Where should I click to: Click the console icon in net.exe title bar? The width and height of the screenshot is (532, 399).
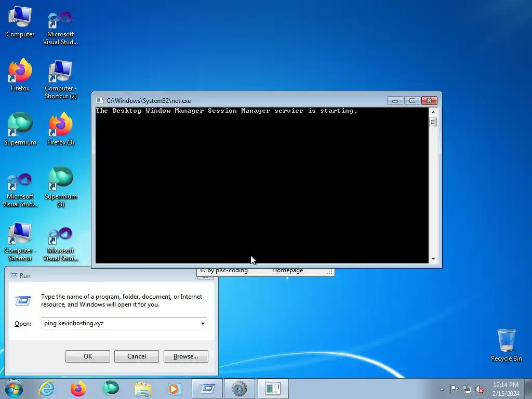(100, 100)
